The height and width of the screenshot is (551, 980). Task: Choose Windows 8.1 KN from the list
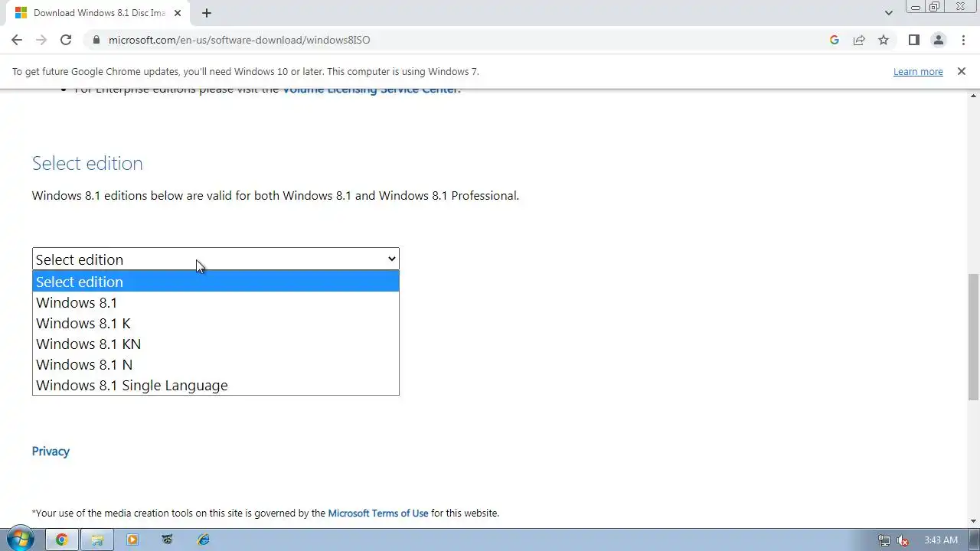point(215,344)
